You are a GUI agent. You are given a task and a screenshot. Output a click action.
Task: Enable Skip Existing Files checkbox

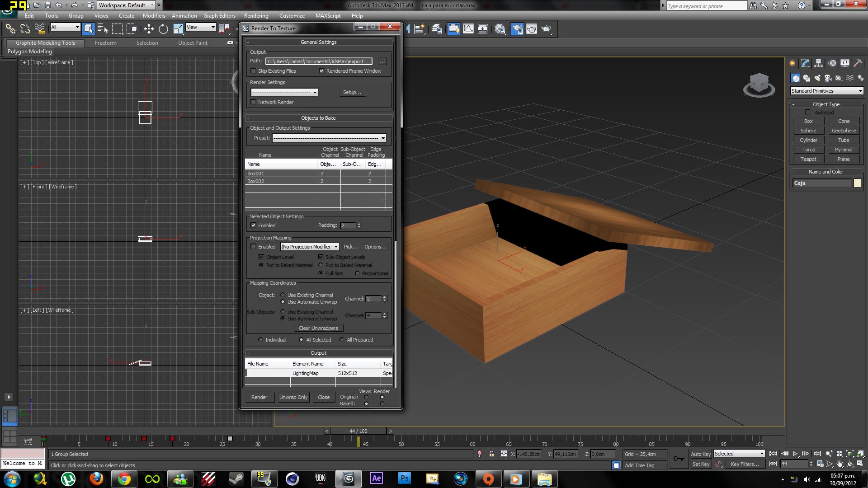click(x=254, y=71)
